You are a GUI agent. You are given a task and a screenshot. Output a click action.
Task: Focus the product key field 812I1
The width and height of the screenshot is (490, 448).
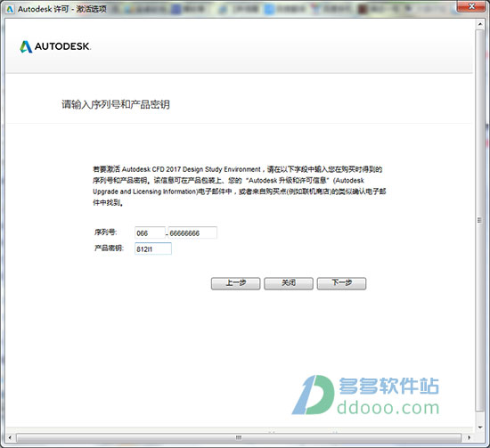tap(153, 248)
